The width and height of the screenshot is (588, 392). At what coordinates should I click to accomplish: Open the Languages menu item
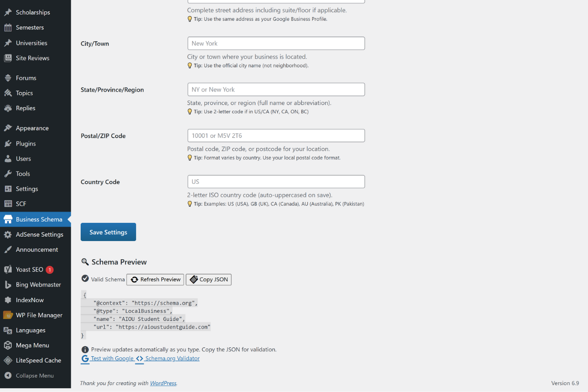(30, 330)
